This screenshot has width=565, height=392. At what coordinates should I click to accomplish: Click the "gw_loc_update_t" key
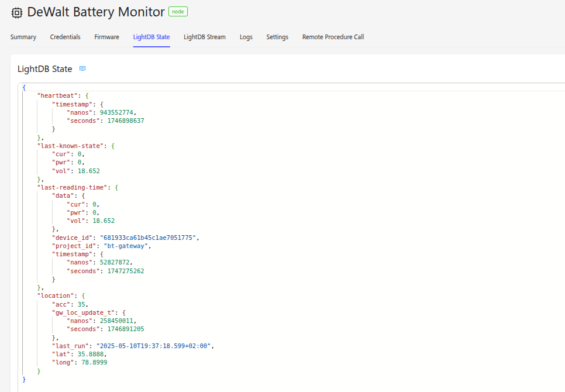coord(84,313)
